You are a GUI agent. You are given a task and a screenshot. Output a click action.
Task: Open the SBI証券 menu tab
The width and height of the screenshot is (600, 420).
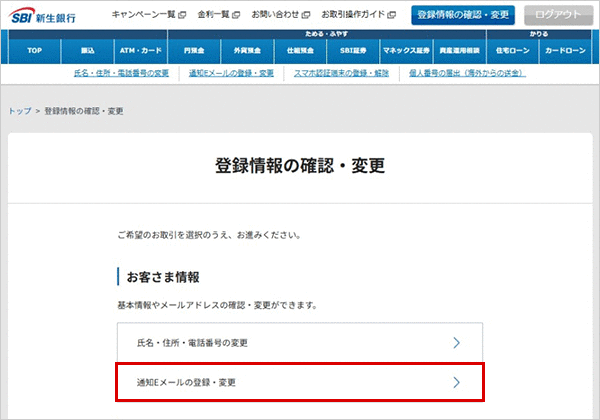[353, 50]
